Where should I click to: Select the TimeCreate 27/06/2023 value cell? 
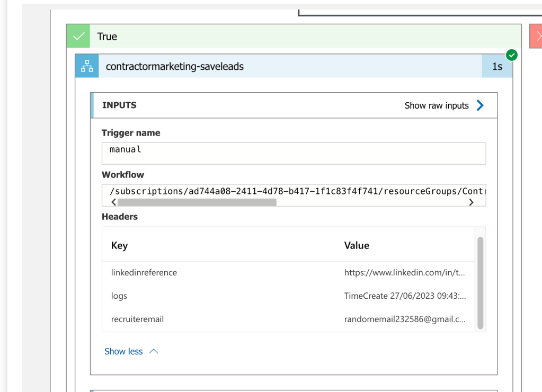(405, 296)
